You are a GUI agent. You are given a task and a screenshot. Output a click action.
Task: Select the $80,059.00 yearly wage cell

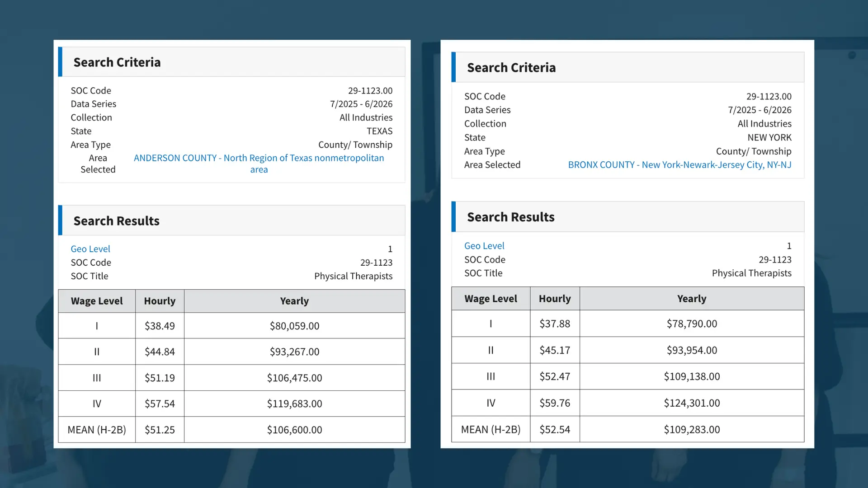point(294,326)
